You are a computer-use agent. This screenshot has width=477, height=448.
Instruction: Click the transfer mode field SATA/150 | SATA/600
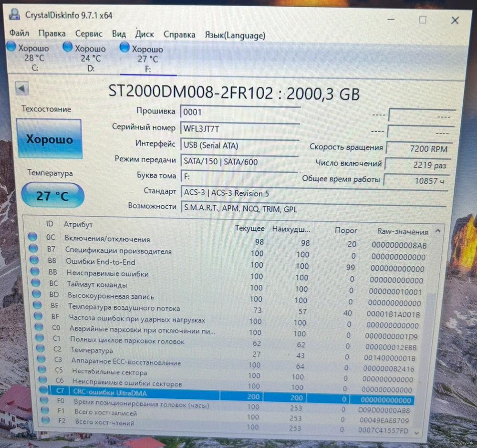coord(239,161)
